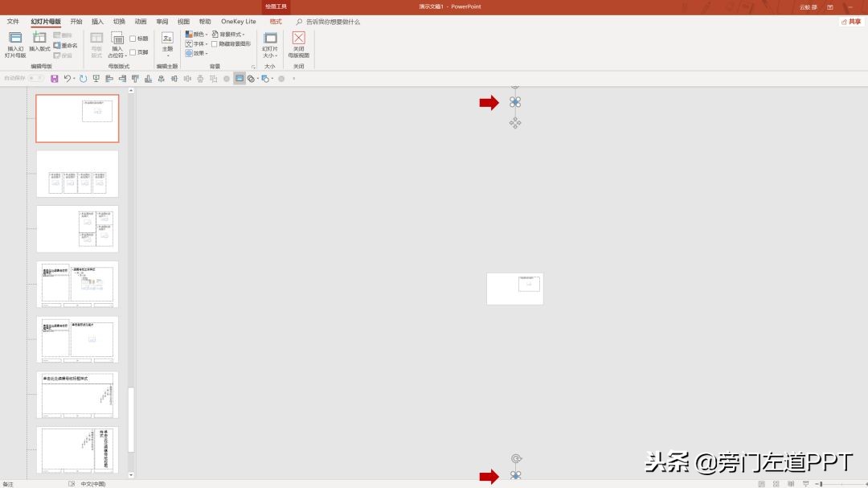868x488 pixels.
Task: Open the Themes (主题) dropdown
Action: [167, 45]
